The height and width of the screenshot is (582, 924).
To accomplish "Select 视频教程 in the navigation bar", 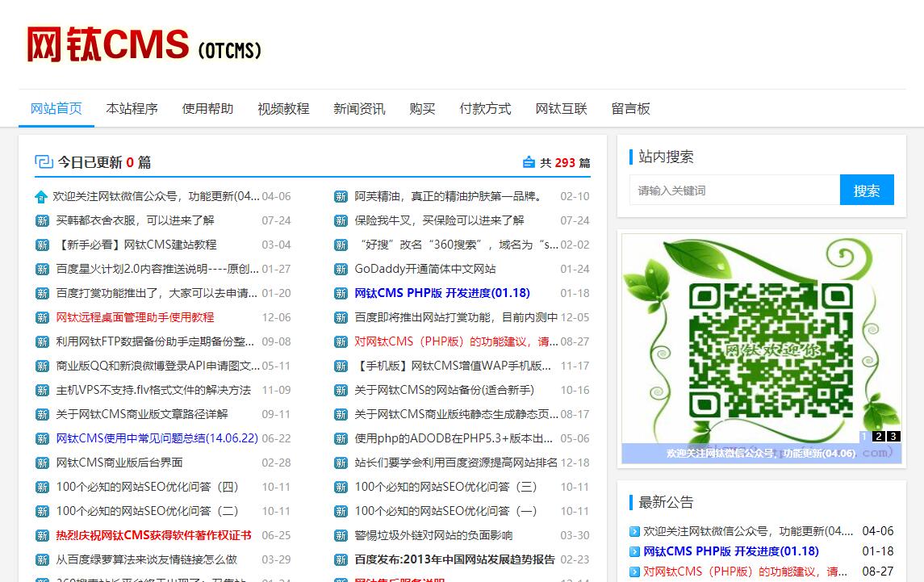I will (283, 108).
